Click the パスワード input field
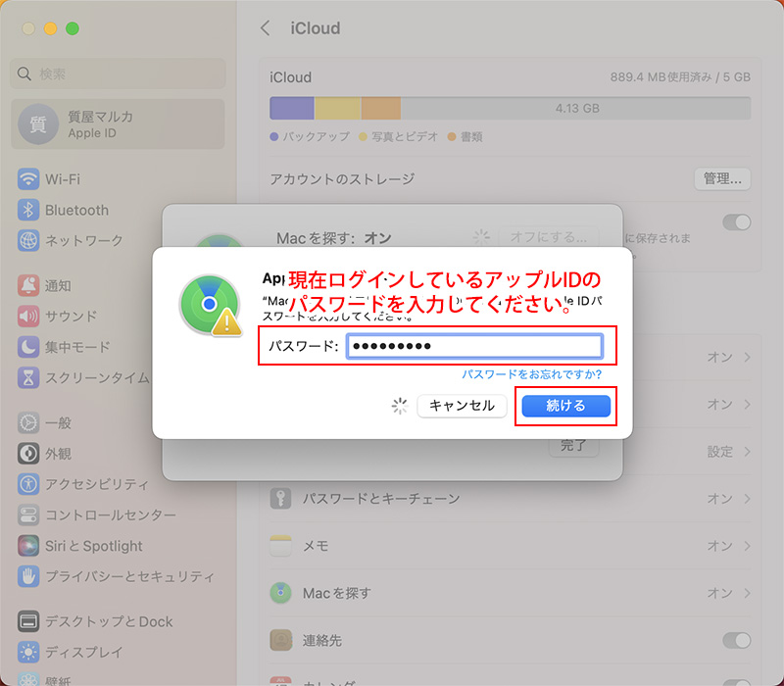 (x=474, y=347)
